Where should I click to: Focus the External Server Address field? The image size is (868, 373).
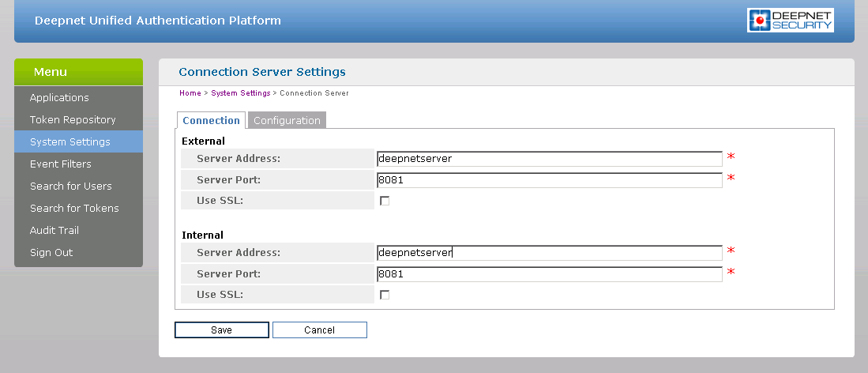coord(549,159)
